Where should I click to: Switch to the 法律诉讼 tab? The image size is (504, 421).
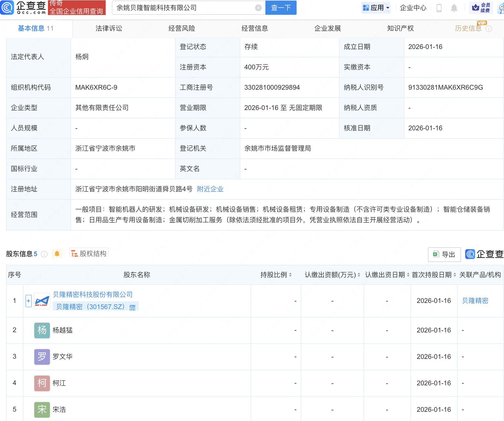(x=108, y=28)
